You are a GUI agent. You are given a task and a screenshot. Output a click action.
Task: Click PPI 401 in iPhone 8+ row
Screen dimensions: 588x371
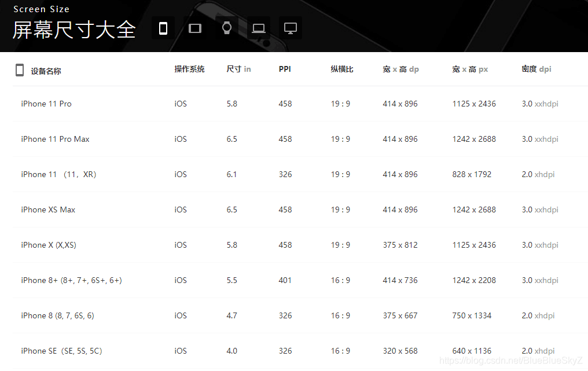click(285, 280)
